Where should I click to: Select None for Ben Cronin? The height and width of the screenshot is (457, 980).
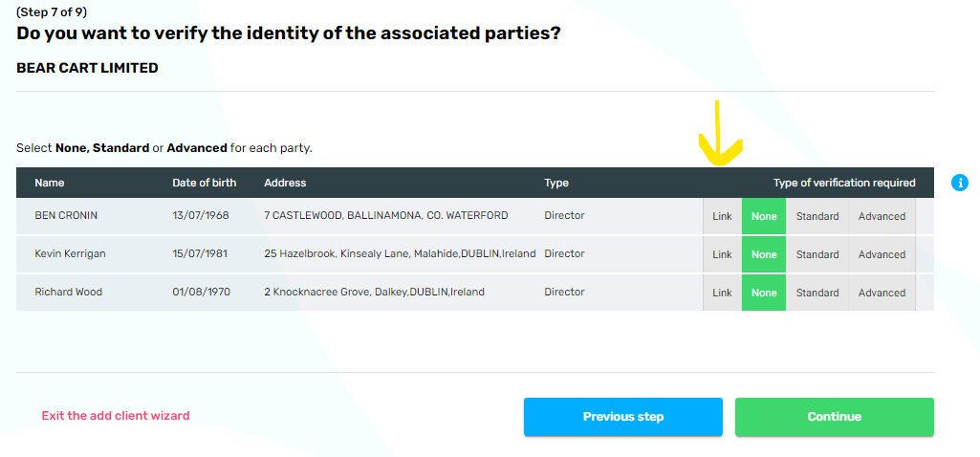click(764, 216)
